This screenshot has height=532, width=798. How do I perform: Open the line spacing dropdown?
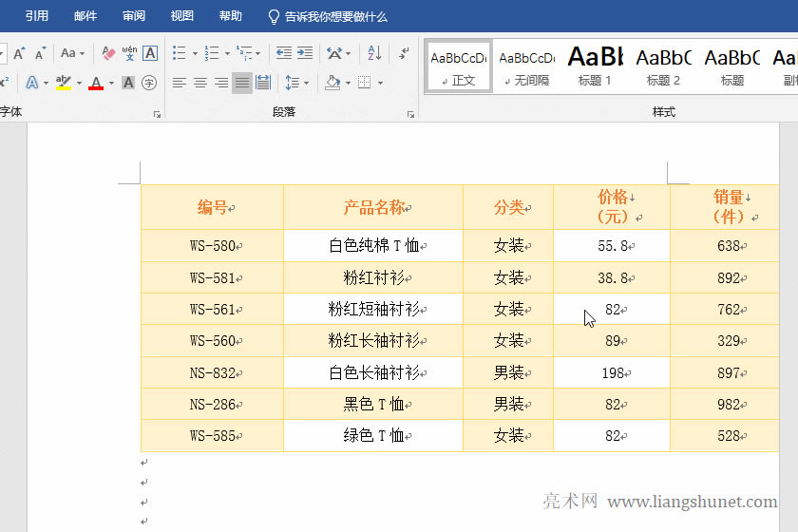point(295,84)
